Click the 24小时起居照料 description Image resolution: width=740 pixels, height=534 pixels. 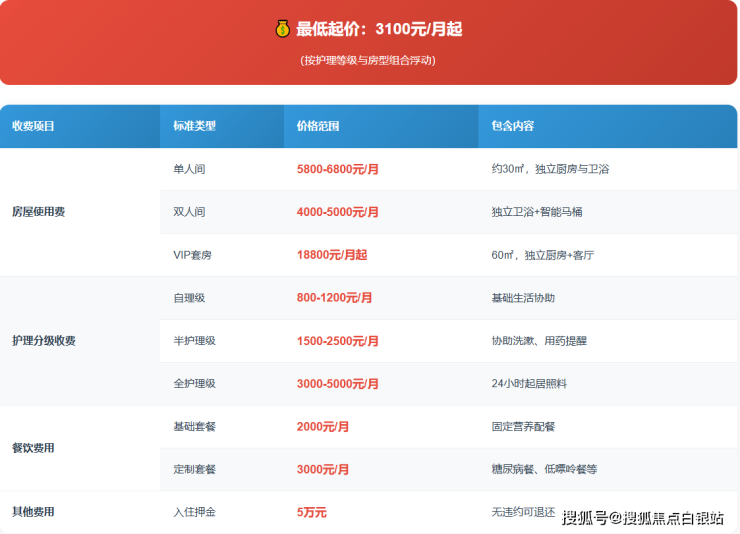point(530,384)
